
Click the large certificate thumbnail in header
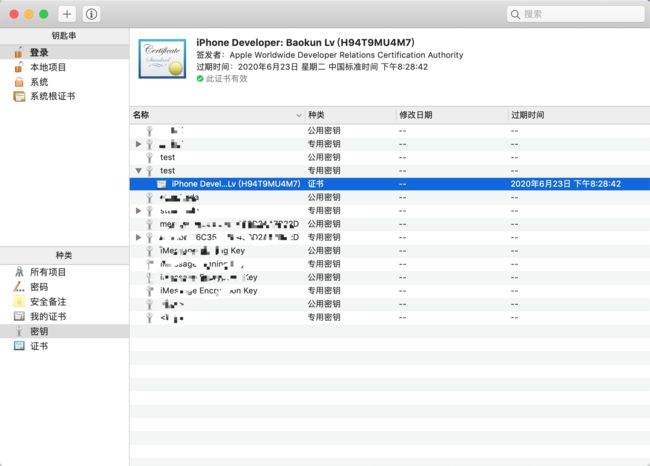pyautogui.click(x=162, y=58)
